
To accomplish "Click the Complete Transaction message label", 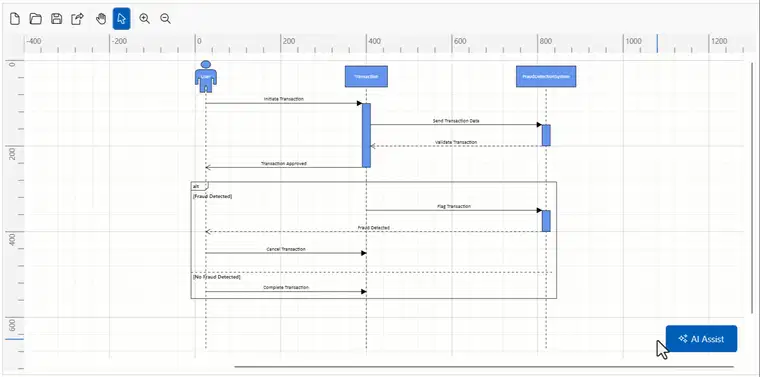I will (x=286, y=287).
